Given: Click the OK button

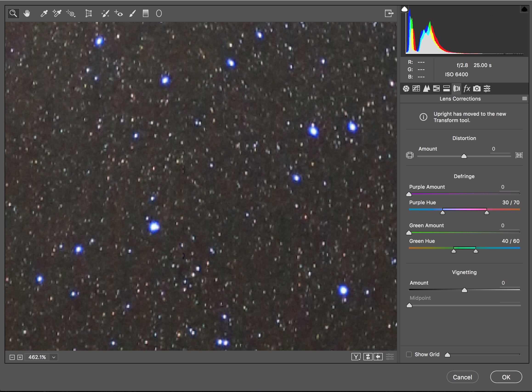Looking at the screenshot, I should [506, 377].
